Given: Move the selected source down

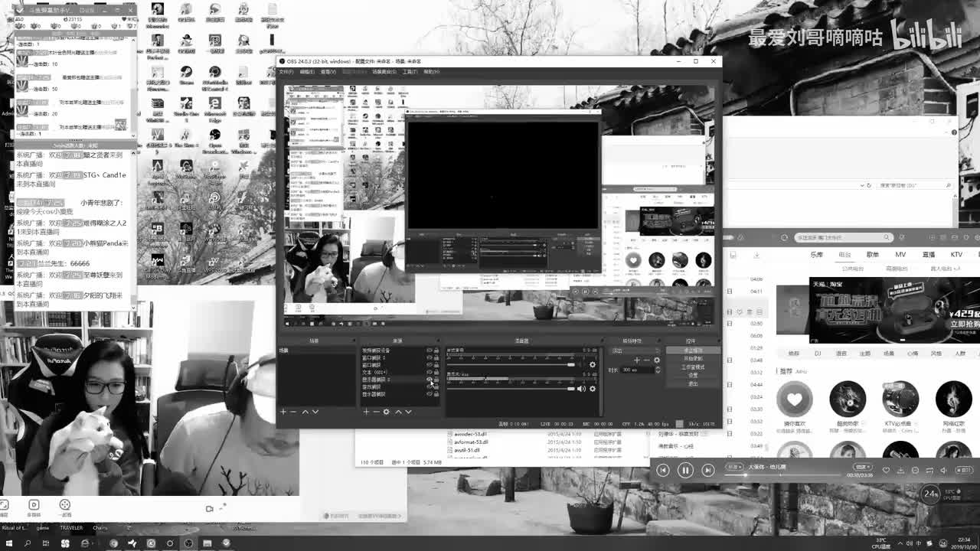Looking at the screenshot, I should pyautogui.click(x=408, y=412).
